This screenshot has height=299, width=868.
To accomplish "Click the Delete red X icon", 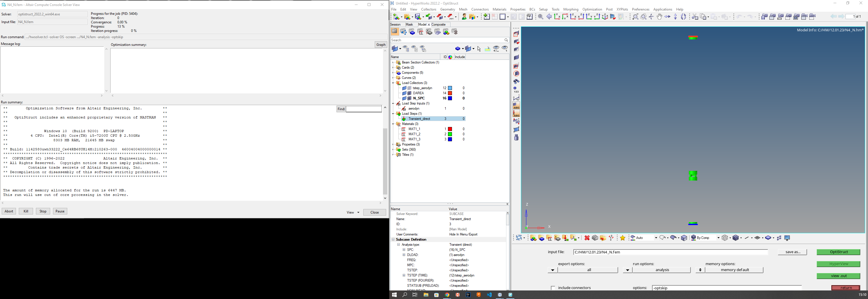I will 587,238.
